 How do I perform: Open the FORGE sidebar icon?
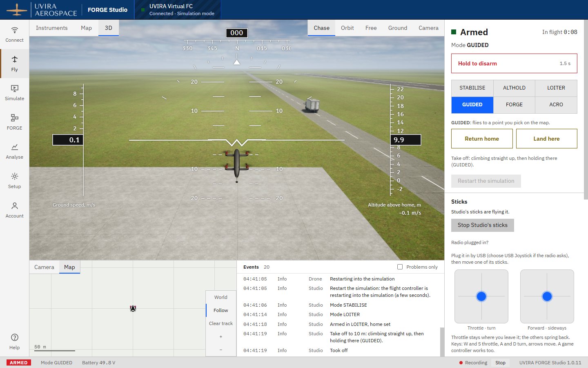pyautogui.click(x=14, y=122)
